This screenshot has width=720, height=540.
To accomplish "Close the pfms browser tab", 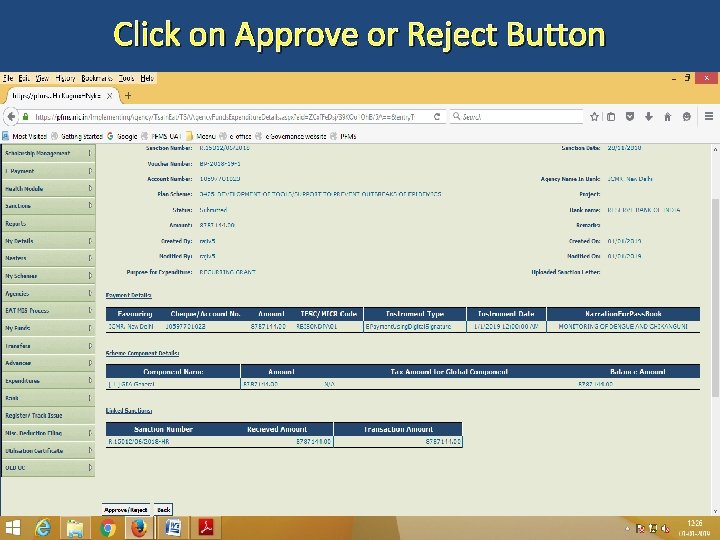I will (109, 96).
